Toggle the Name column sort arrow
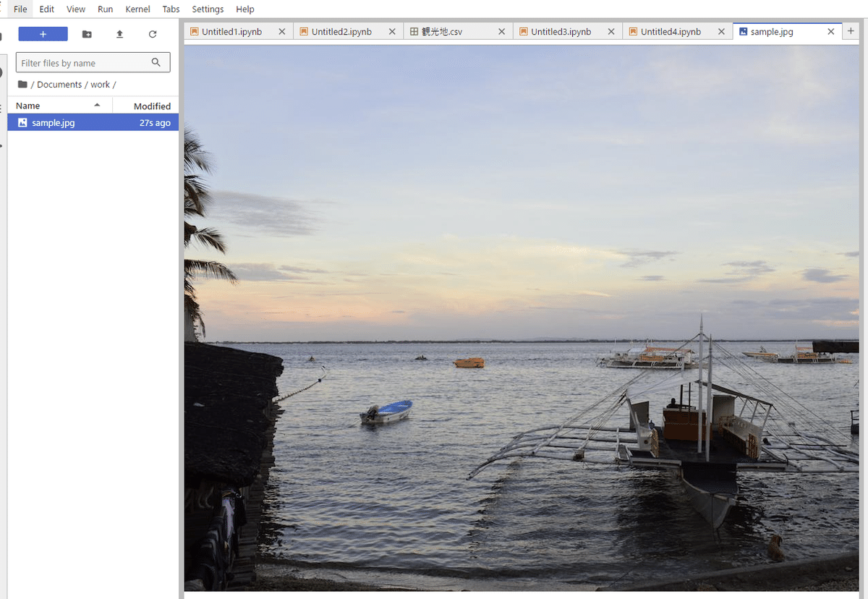Screen dimensions: 868x599 click(x=97, y=106)
